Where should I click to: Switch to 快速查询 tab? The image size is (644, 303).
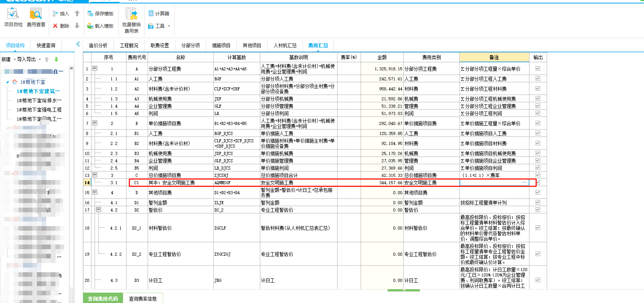pos(46,45)
